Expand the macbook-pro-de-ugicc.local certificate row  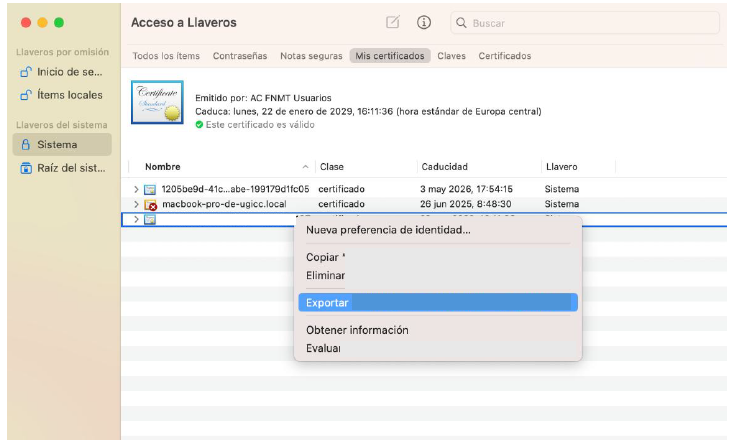(x=136, y=204)
